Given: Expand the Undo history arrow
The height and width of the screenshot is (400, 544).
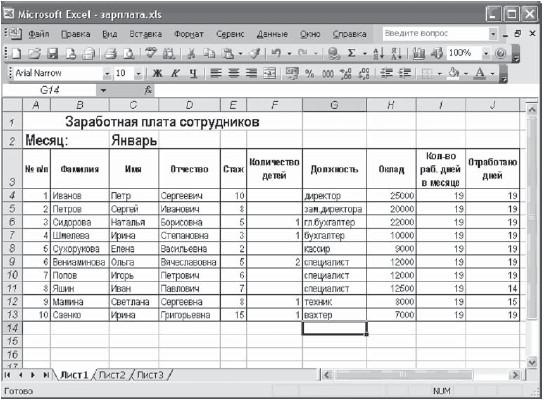Looking at the screenshot, I should (x=289, y=54).
